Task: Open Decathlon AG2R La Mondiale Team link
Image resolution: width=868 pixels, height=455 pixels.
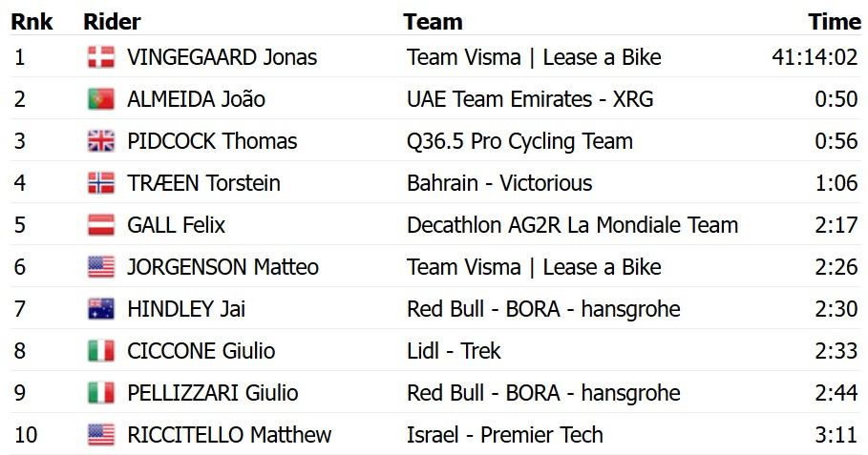Action: [572, 225]
